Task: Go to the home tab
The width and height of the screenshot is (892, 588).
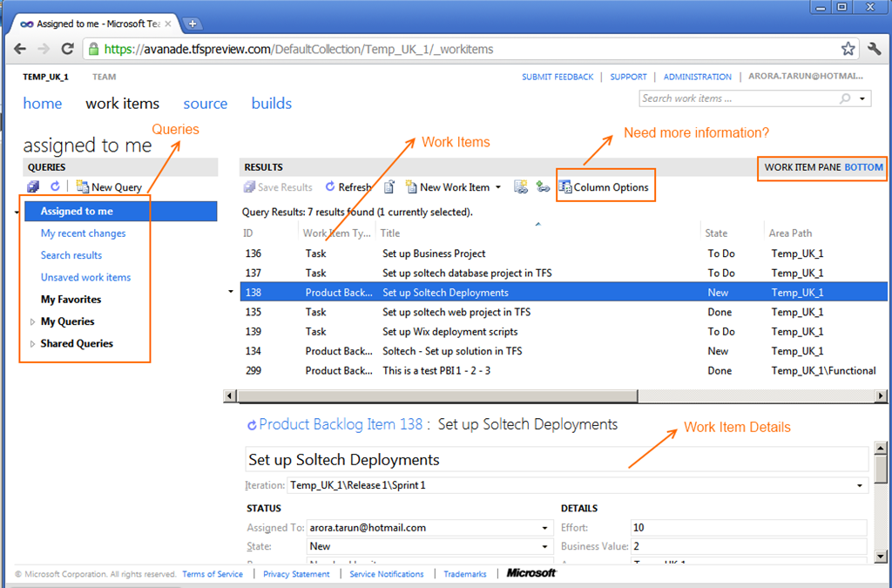Action: (x=43, y=104)
